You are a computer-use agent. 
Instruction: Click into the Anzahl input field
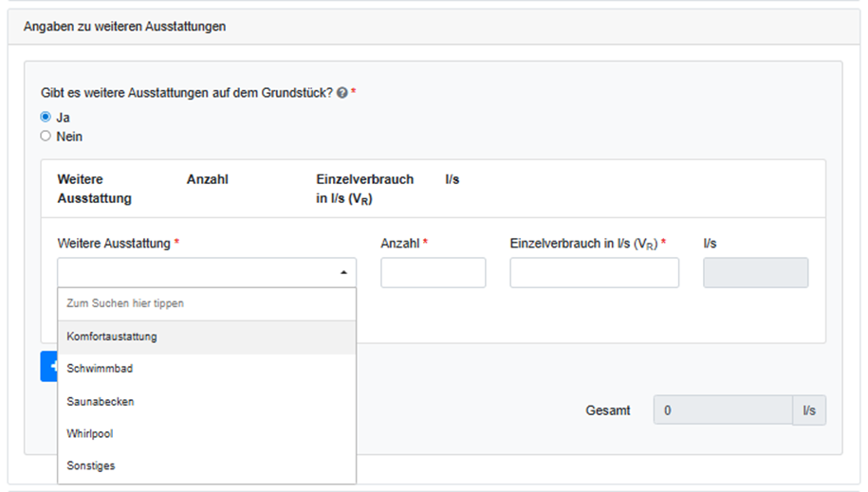click(433, 273)
